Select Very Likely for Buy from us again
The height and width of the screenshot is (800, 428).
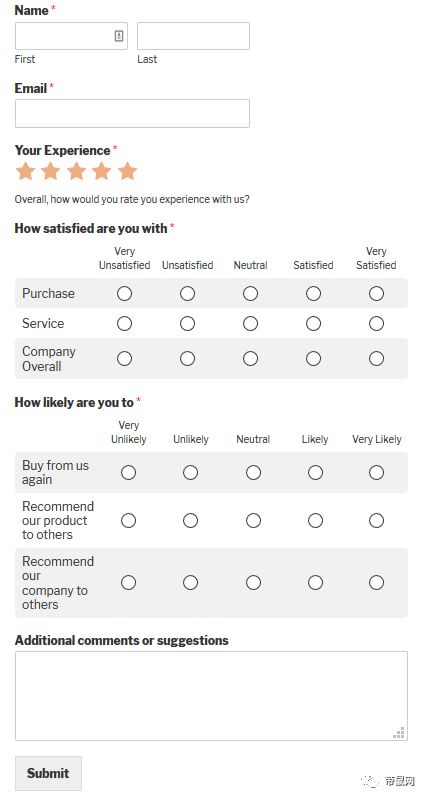[x=376, y=472]
